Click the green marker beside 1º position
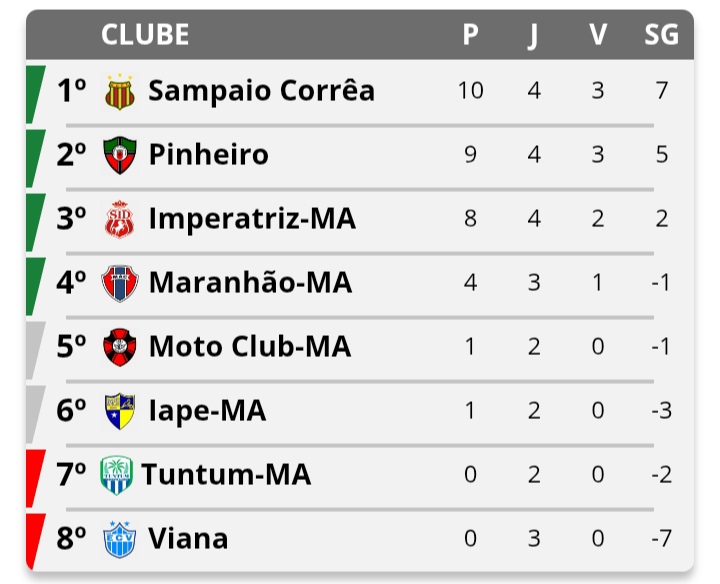 click(35, 91)
